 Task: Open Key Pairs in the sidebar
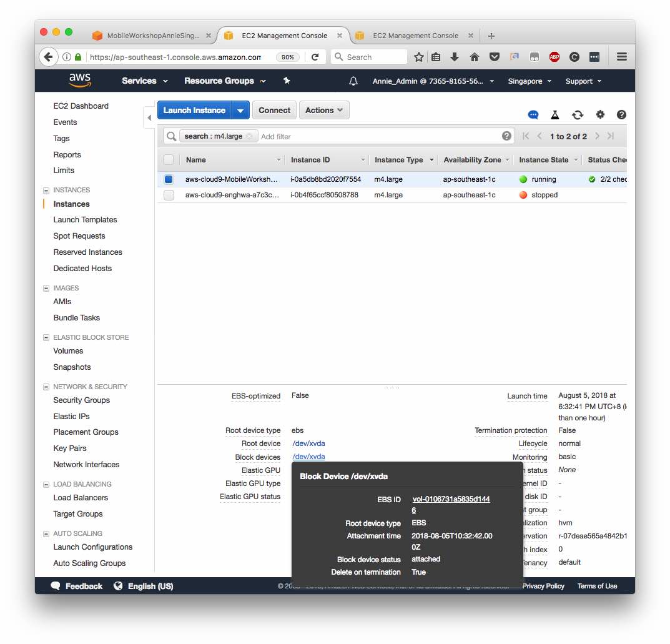click(70, 448)
